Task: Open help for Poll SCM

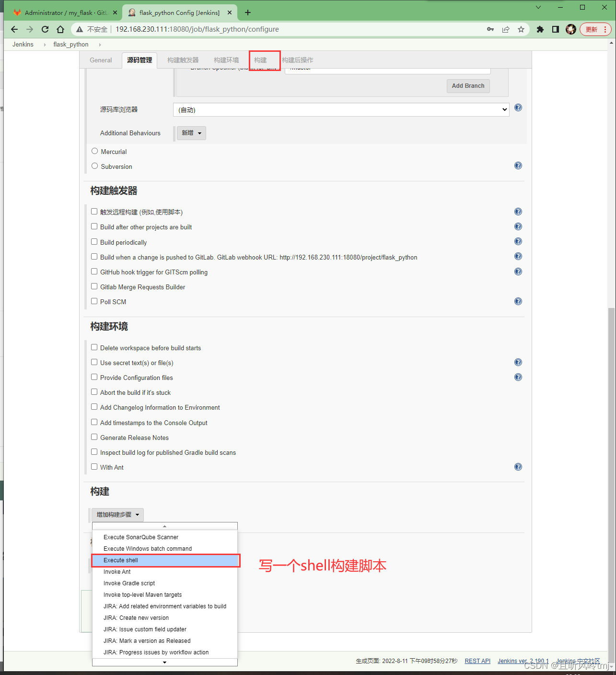Action: 518,301
